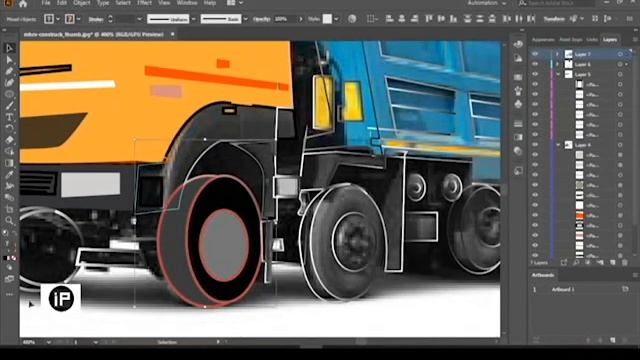Select the Selection tool in the toolbox
This screenshot has width=640, height=360.
pos(9,48)
